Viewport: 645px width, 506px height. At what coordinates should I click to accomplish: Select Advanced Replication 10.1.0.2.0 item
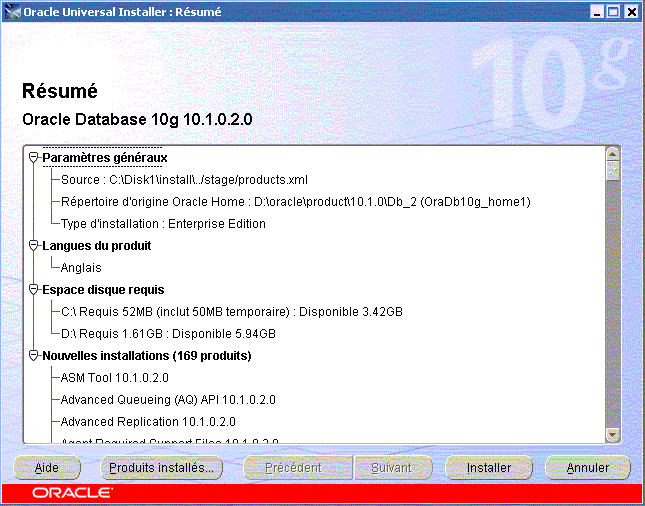[x=148, y=422]
